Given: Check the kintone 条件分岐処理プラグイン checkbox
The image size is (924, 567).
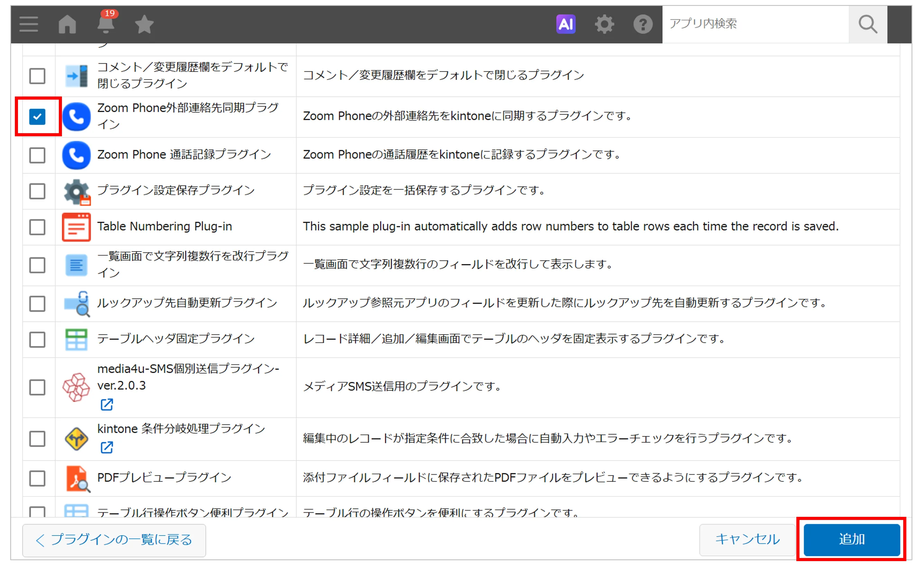Looking at the screenshot, I should pos(37,439).
